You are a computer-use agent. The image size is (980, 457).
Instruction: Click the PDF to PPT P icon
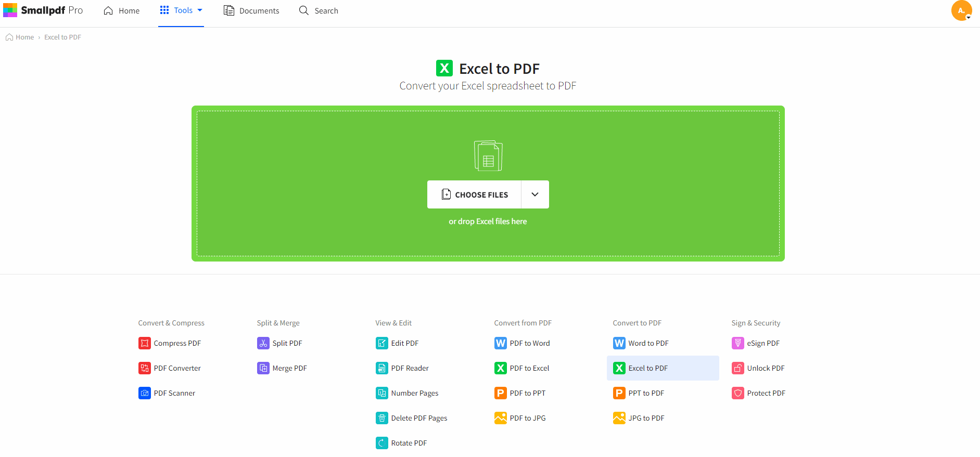coord(500,393)
